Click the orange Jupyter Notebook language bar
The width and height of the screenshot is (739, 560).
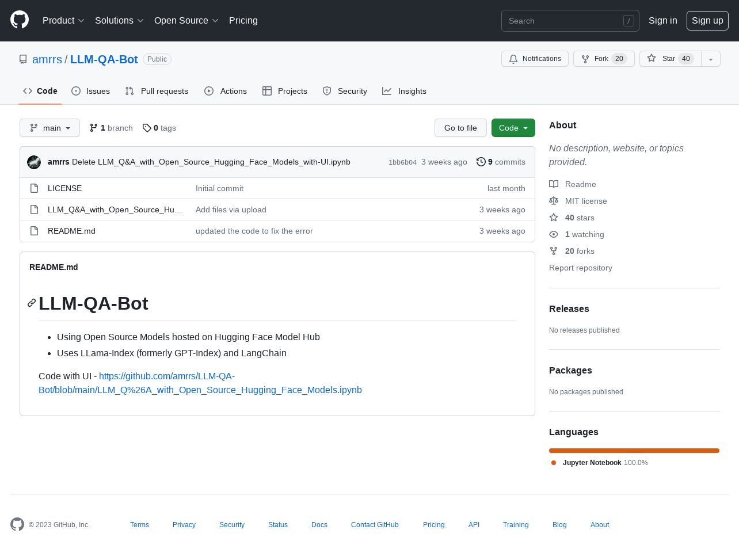634,451
